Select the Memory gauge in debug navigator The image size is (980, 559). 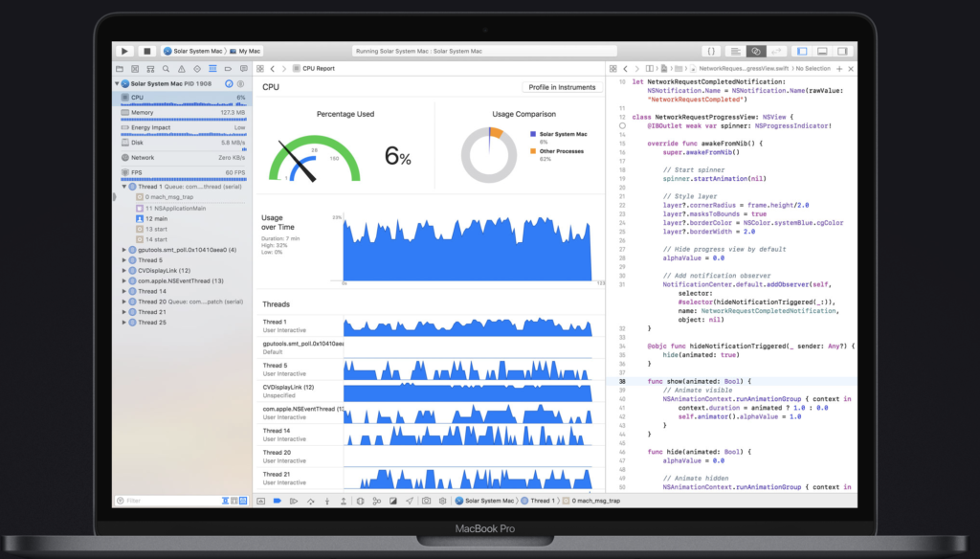[x=182, y=112]
